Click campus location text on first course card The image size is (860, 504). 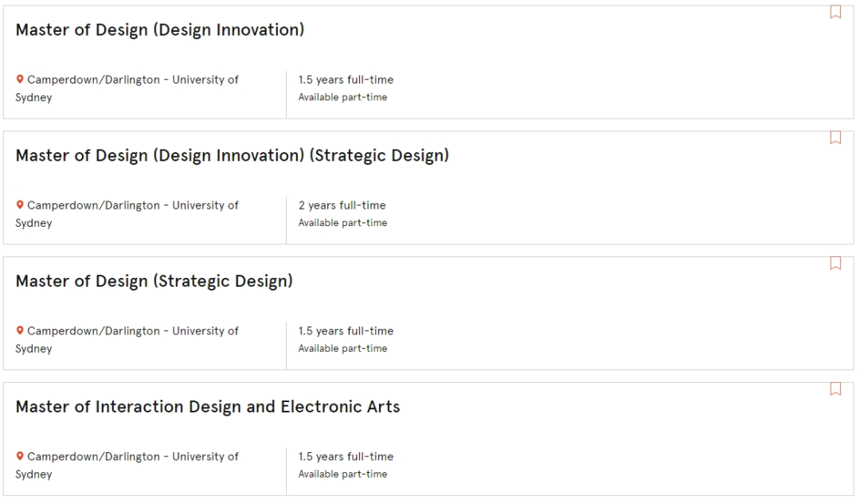[127, 88]
